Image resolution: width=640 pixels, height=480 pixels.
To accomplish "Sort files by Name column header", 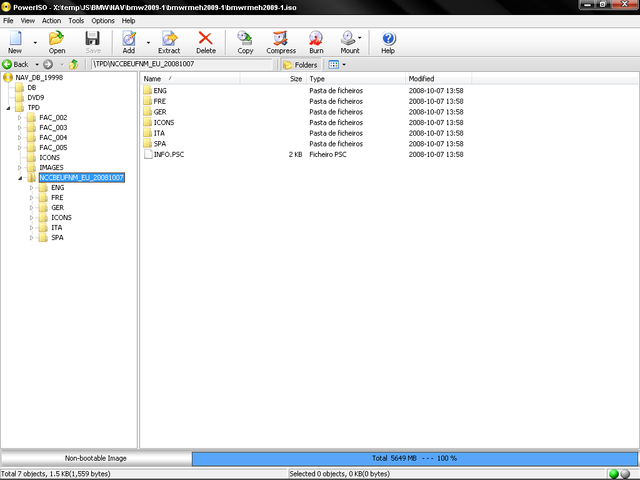I will [x=190, y=79].
